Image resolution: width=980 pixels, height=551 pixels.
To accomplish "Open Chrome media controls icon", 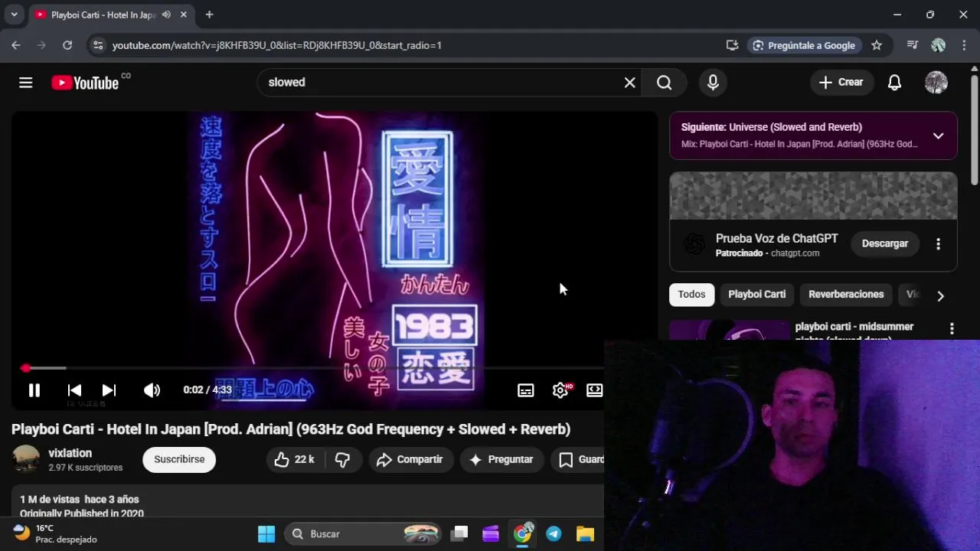I will [x=912, y=45].
